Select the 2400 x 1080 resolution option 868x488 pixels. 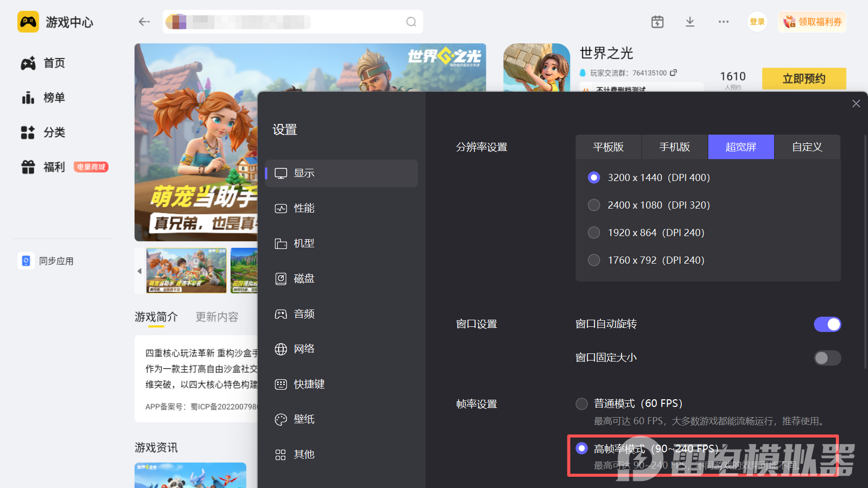594,205
